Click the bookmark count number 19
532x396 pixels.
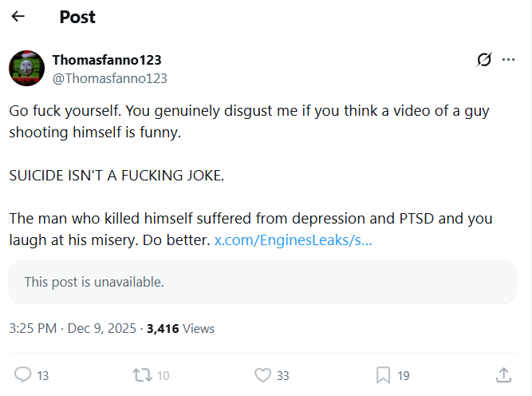pos(404,375)
